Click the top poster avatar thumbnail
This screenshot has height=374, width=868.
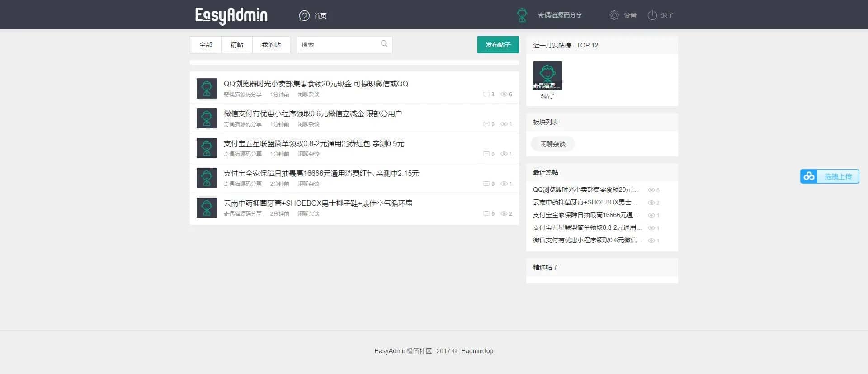coord(547,76)
